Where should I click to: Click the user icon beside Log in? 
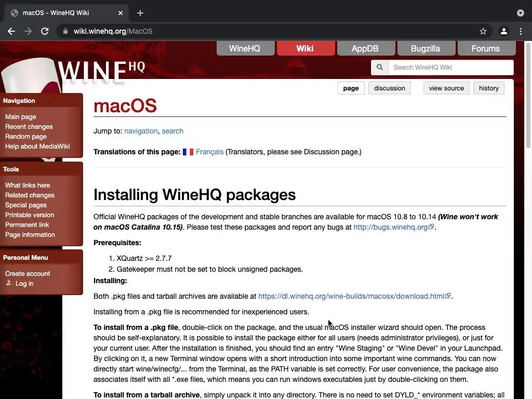(9, 283)
